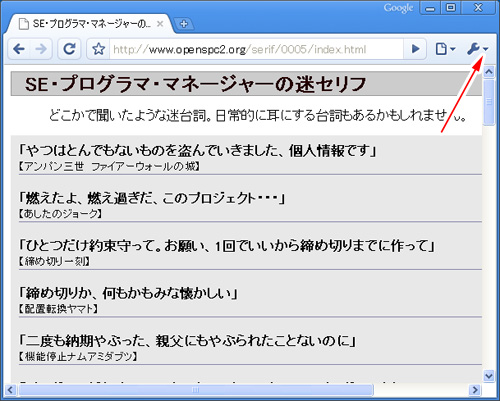The width and height of the screenshot is (500, 401).
Task: Click the vertical scrollbar up arrow
Action: (x=489, y=72)
